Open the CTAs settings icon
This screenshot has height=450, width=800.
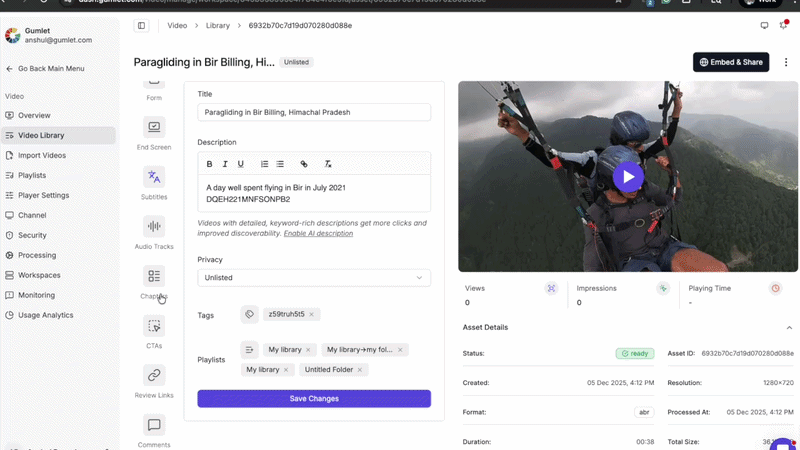[x=154, y=326]
